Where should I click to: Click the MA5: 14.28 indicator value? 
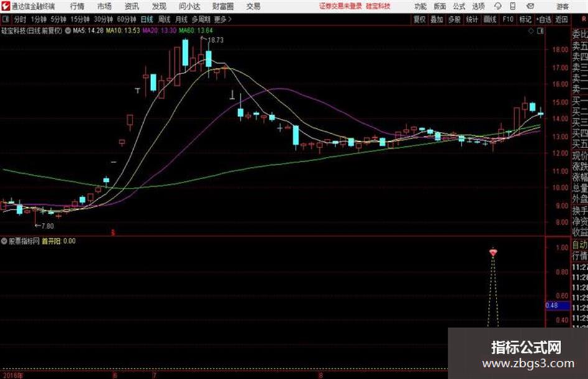pyautogui.click(x=88, y=30)
